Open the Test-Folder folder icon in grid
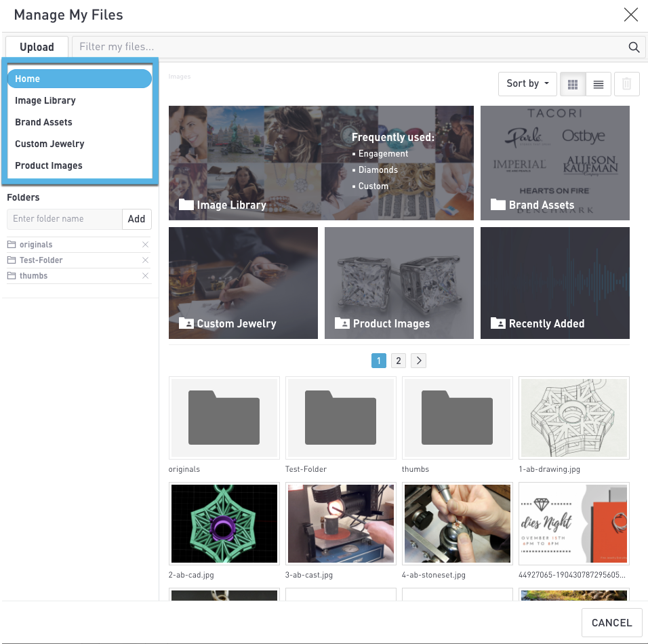Image resolution: width=648 pixels, height=644 pixels. tap(340, 418)
